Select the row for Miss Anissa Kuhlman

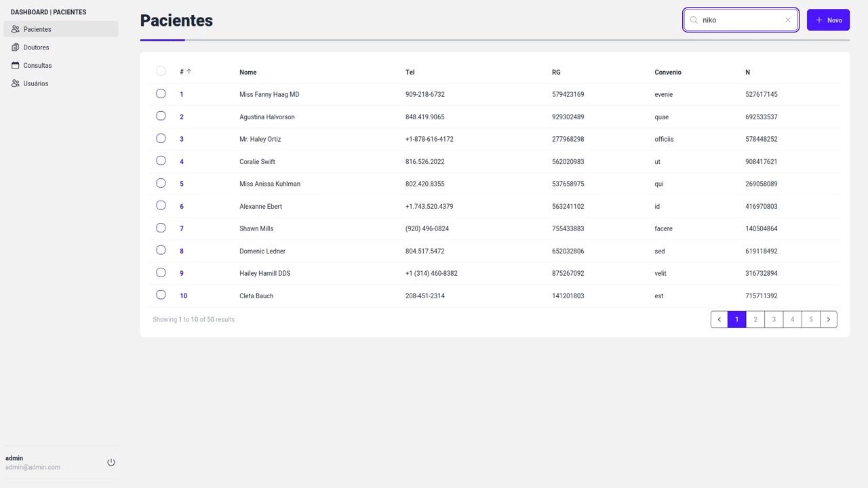click(x=161, y=183)
